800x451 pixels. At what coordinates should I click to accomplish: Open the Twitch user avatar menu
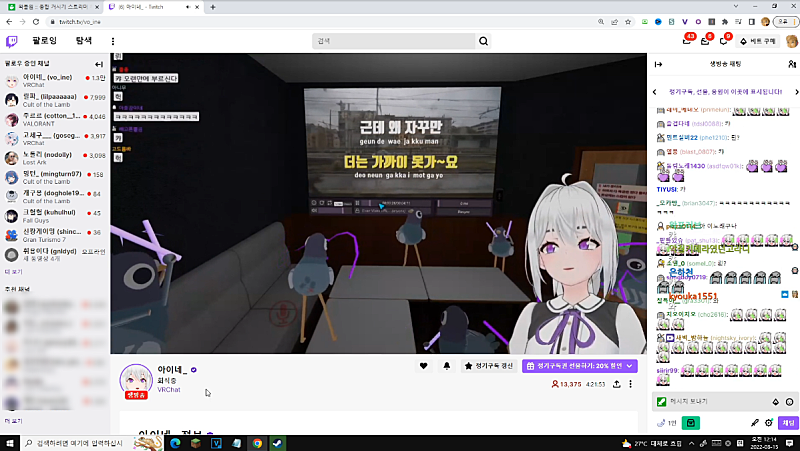(792, 41)
